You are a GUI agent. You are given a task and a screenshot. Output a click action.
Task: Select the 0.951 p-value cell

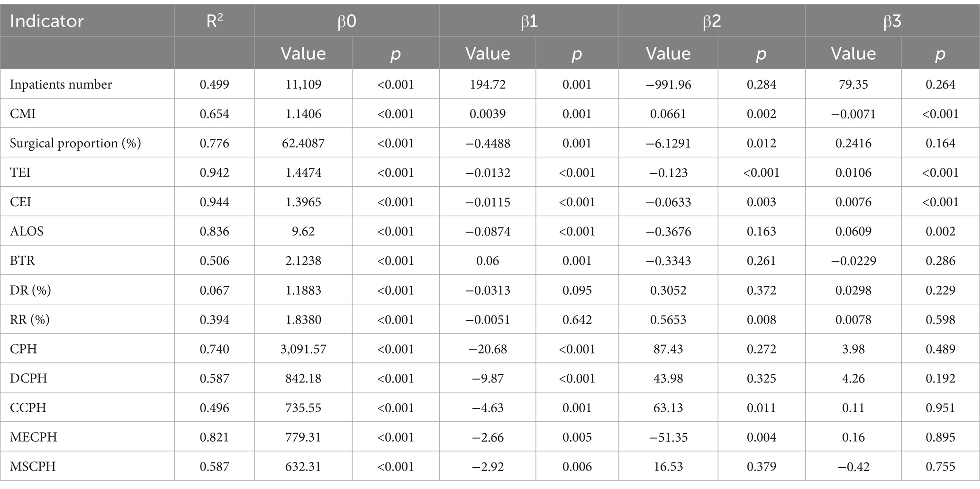(940, 407)
